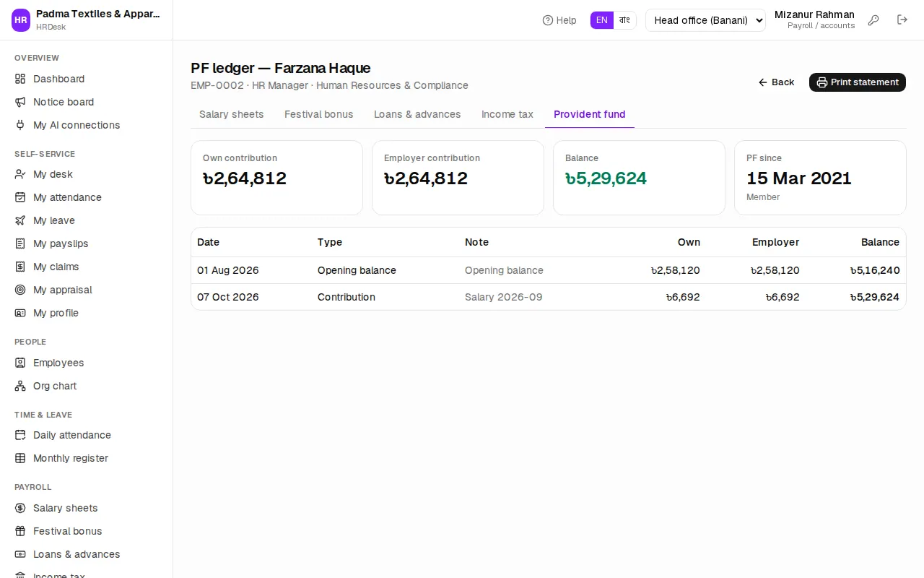Open Loans & advances in sidebar

coord(87,554)
